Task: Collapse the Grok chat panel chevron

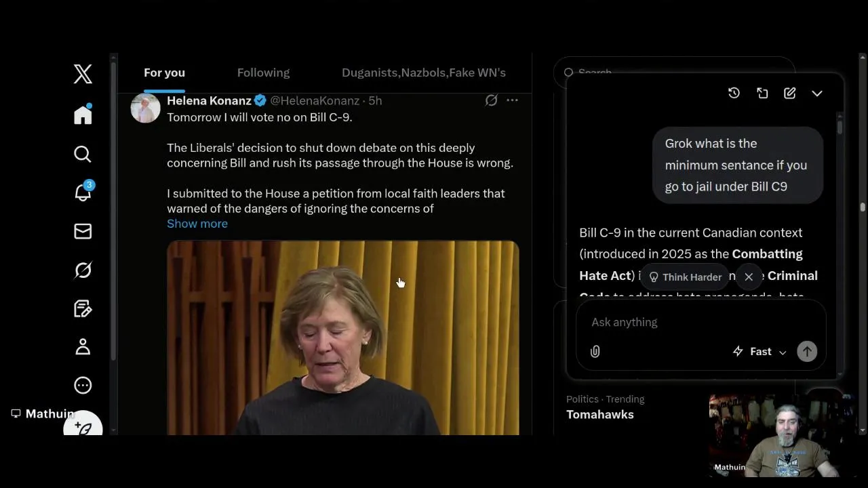Action: pyautogui.click(x=817, y=94)
